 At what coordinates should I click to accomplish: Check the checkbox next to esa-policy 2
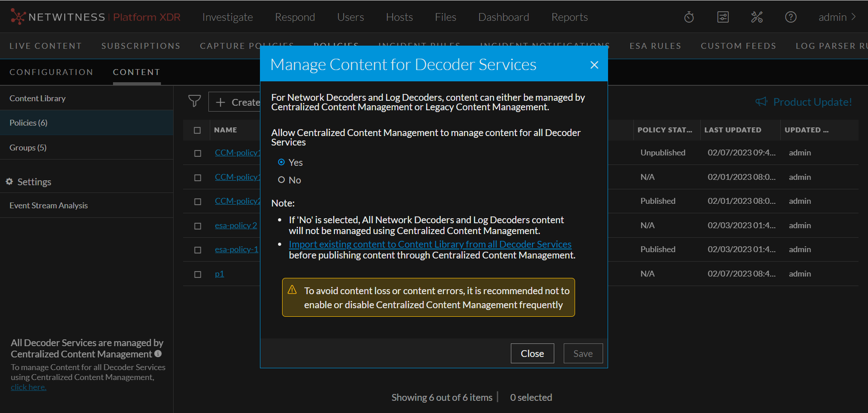197,225
